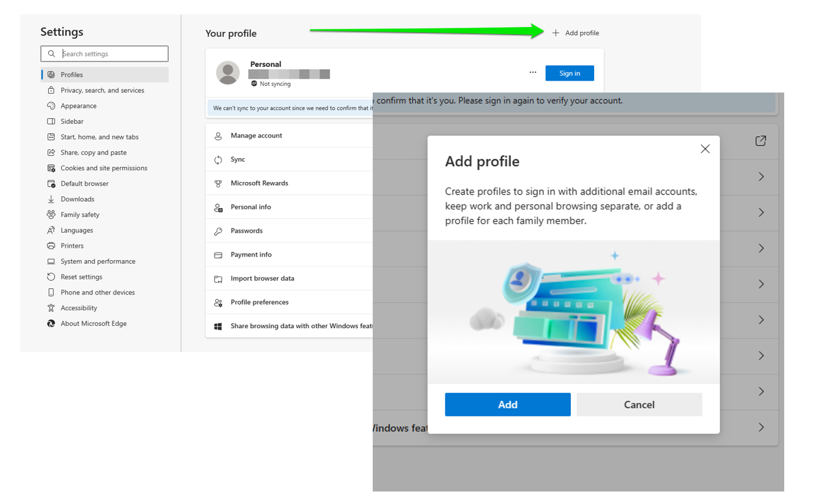Click the Personal info card icon
Viewport: 838px width, 504px height.
coord(218,207)
